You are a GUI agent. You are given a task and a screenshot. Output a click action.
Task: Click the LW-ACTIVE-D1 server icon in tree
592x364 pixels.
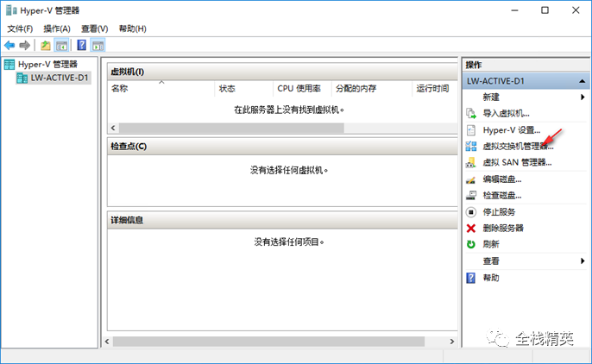pyautogui.click(x=22, y=78)
